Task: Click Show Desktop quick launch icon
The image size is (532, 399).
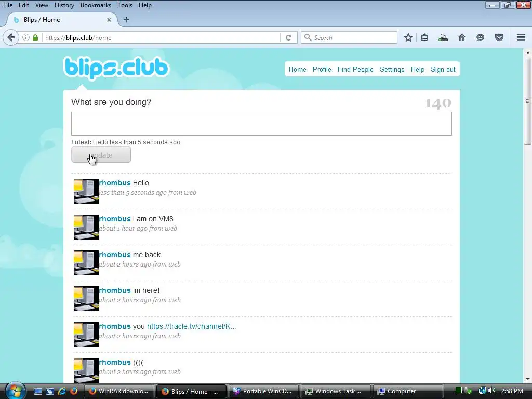Action: tap(38, 391)
